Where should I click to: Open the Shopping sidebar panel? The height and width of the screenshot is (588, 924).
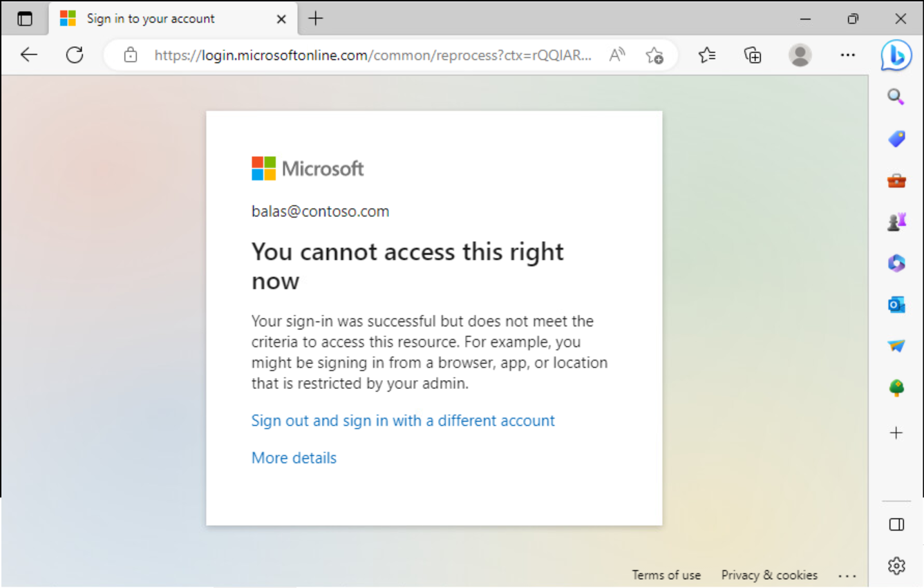coord(896,138)
